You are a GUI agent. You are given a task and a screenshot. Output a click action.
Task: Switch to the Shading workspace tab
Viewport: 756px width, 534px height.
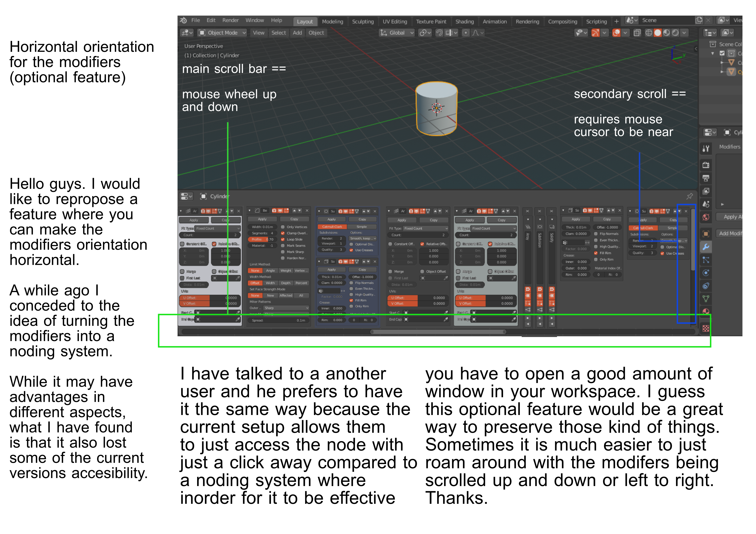[x=465, y=22]
